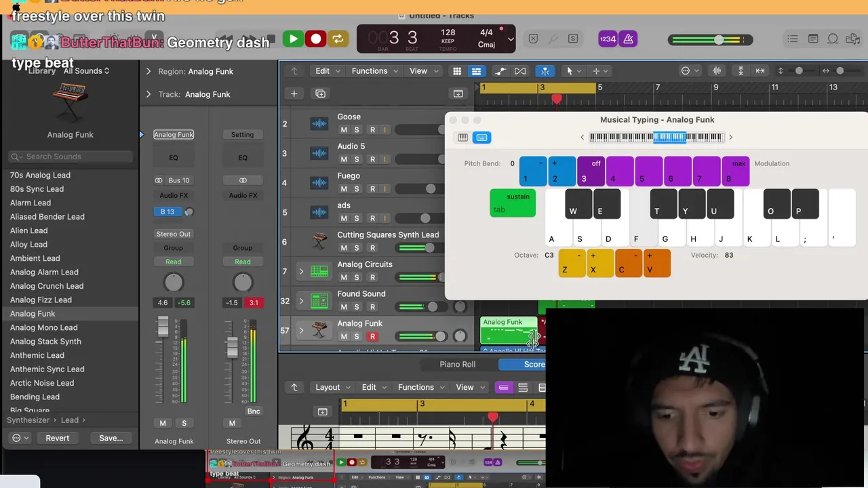This screenshot has height=488, width=868.
Task: Toggle the Count-in 1234 button
Action: click(608, 39)
